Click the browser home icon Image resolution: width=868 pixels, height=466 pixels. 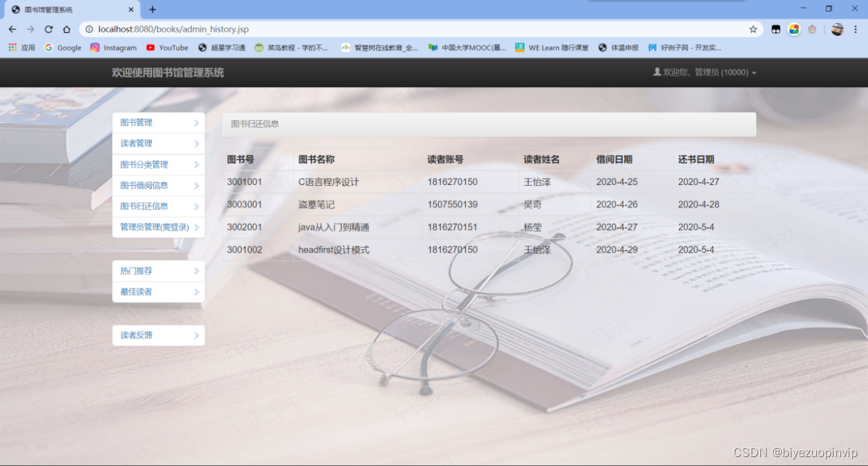coord(66,30)
